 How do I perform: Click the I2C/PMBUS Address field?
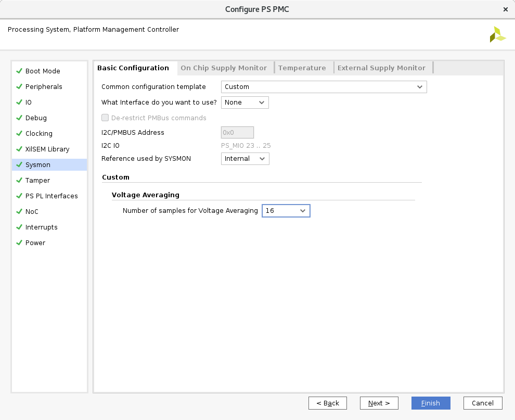pos(237,133)
